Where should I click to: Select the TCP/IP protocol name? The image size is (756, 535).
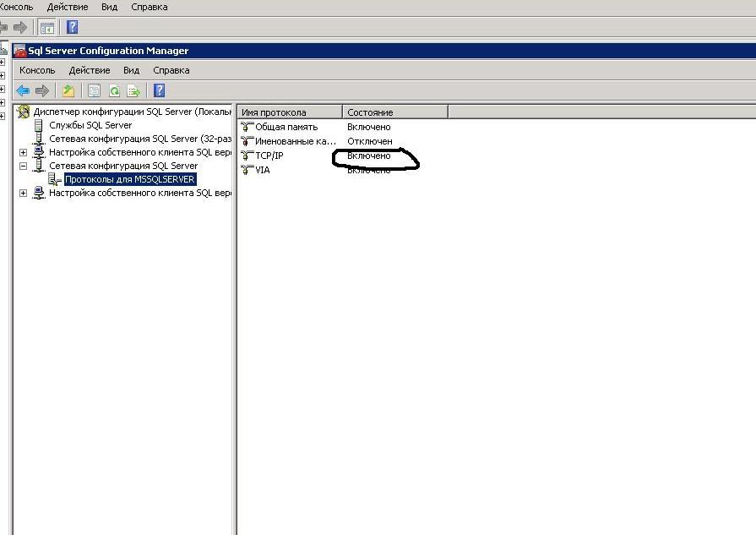(269, 156)
